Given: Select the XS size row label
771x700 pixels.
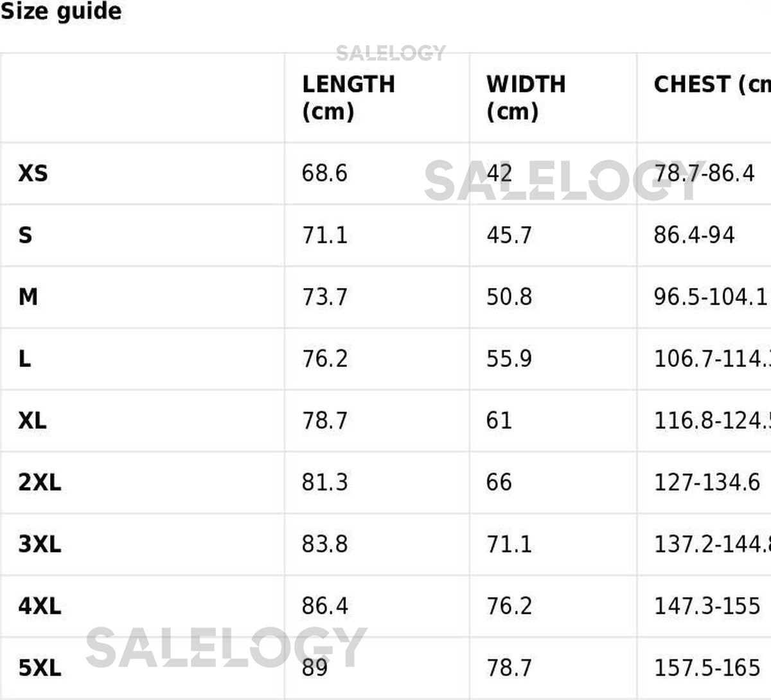Looking at the screenshot, I should (x=33, y=173).
